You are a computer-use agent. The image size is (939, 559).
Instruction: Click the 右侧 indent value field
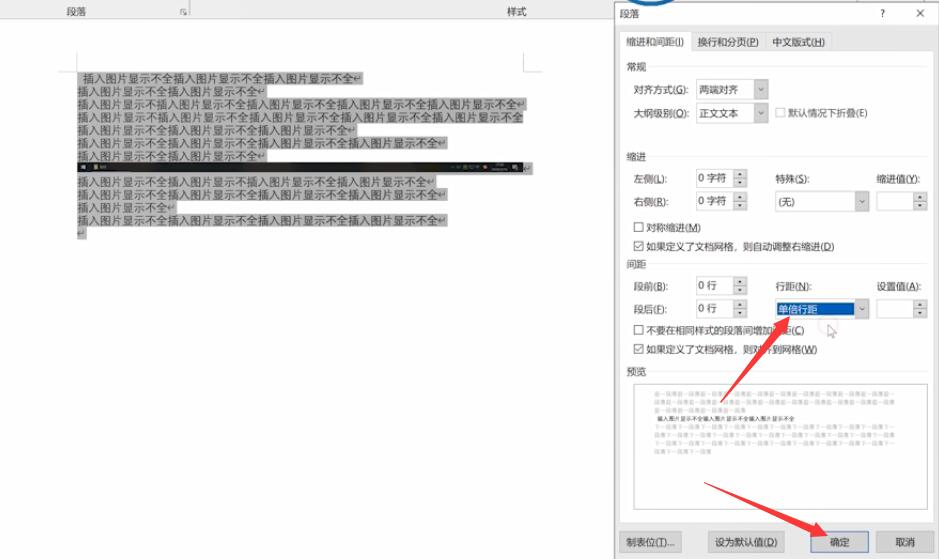[714, 201]
